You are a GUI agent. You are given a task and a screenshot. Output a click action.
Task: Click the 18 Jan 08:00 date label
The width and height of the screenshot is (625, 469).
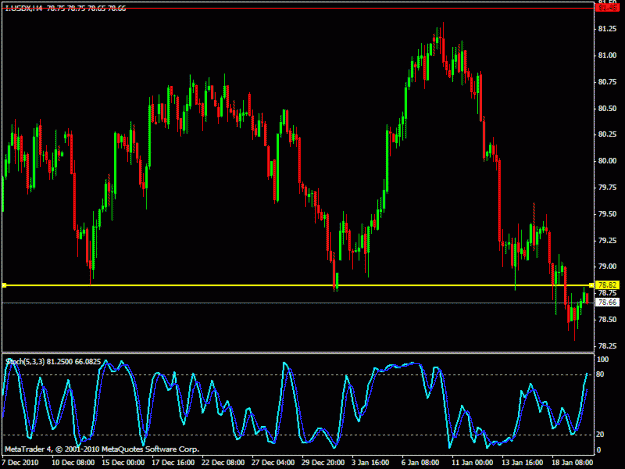coord(572,463)
